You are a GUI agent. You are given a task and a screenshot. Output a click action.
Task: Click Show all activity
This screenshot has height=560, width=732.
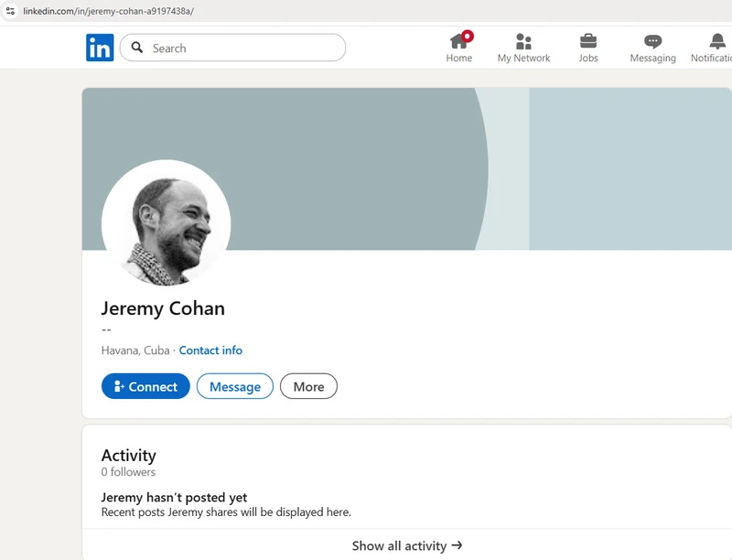pos(407,545)
